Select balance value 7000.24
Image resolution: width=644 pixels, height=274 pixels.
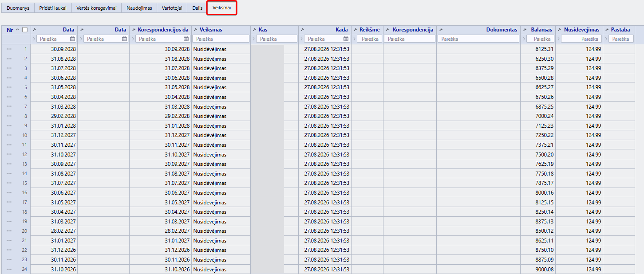click(545, 116)
